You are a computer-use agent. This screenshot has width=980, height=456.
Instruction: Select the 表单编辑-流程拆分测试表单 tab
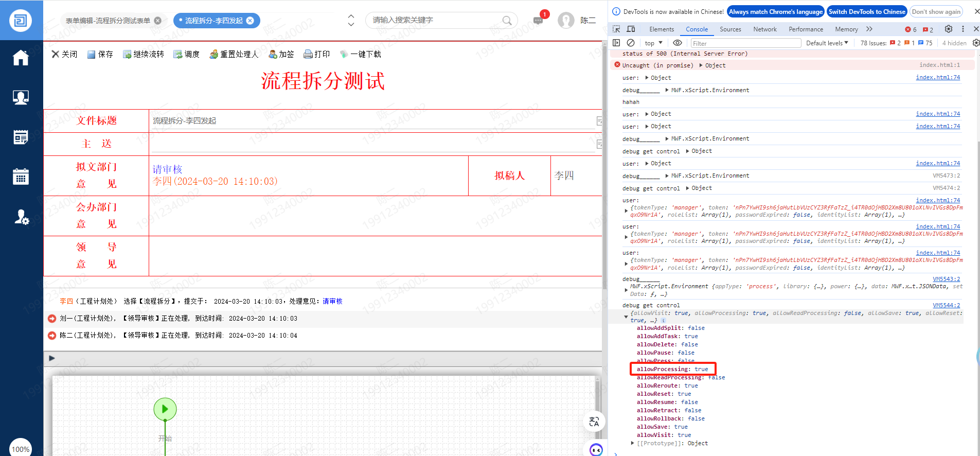(x=108, y=21)
